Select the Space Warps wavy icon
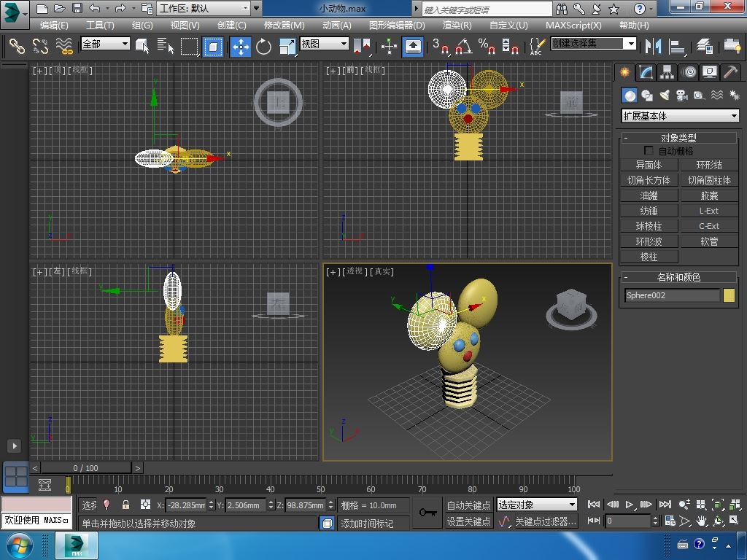Viewport: 747px width, 560px height. (x=717, y=96)
